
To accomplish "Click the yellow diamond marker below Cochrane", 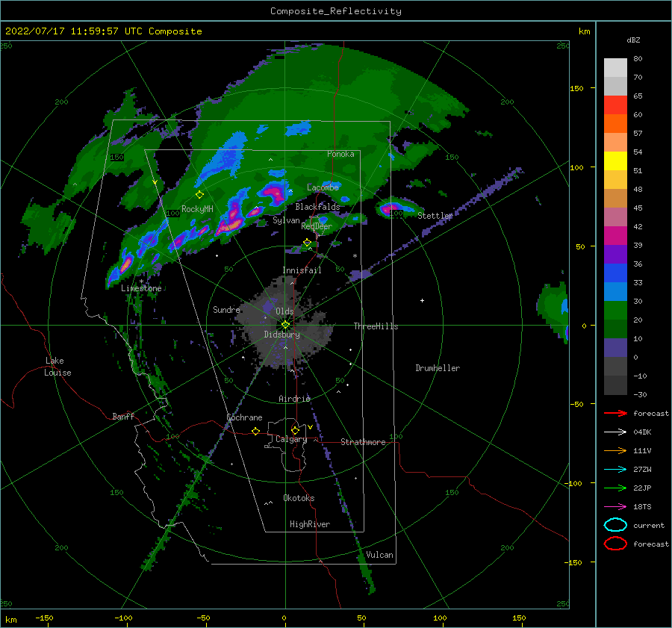I will 256,431.
